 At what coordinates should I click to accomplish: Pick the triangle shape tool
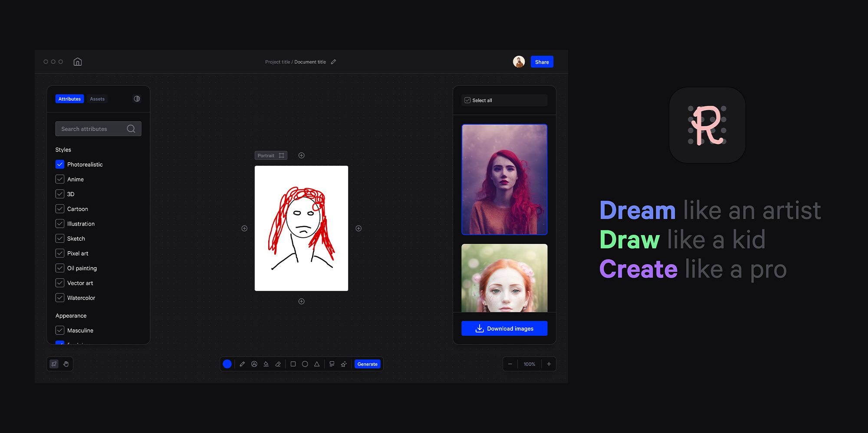[x=317, y=364]
